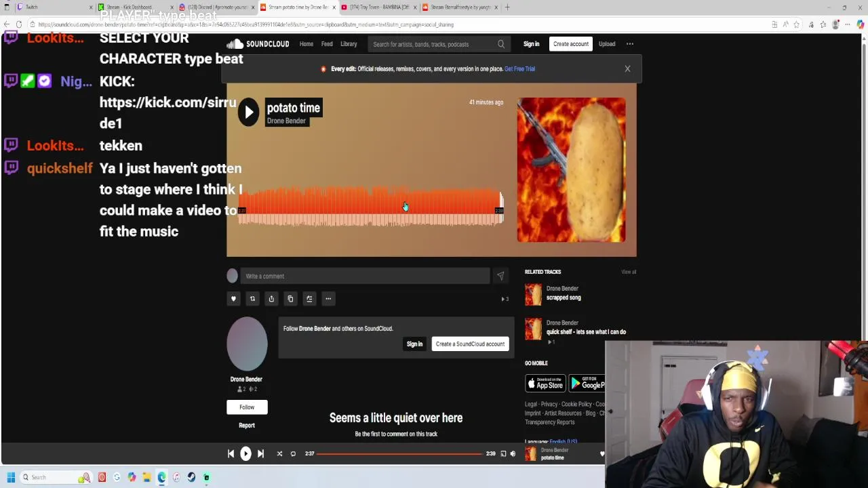Like the track with heart icon under comment box

pyautogui.click(x=233, y=299)
